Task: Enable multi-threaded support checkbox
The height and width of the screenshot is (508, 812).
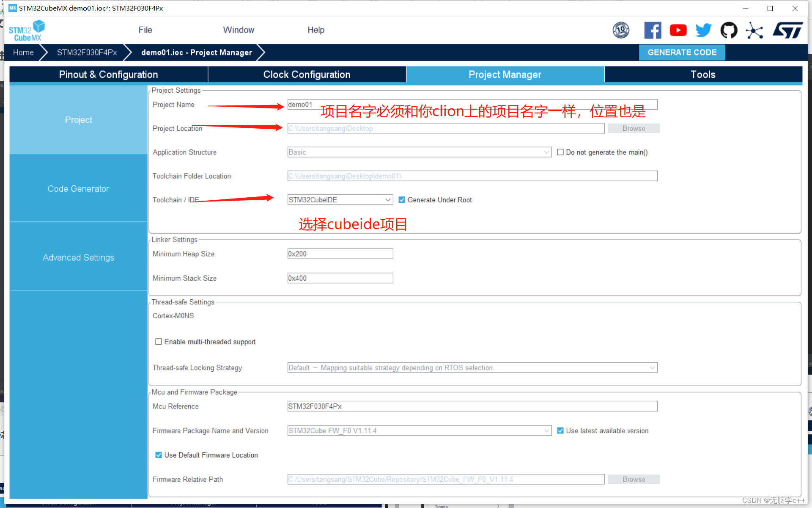Action: pyautogui.click(x=159, y=342)
